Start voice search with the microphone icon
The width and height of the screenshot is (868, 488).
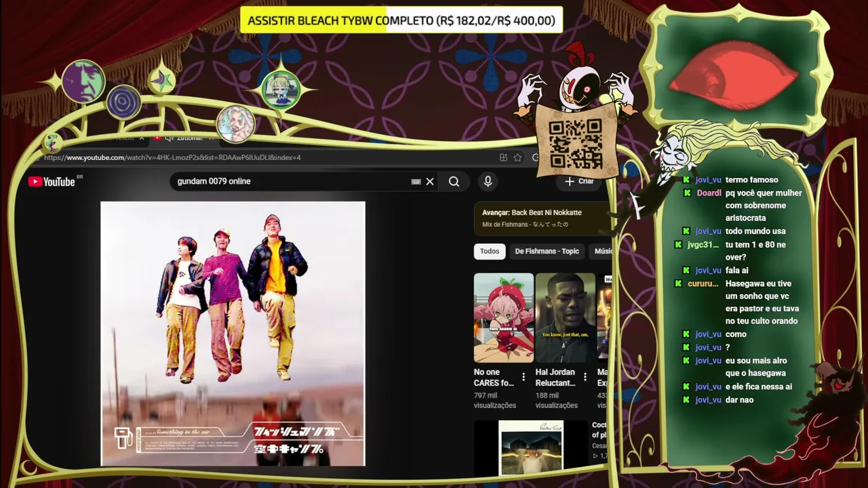(x=488, y=181)
